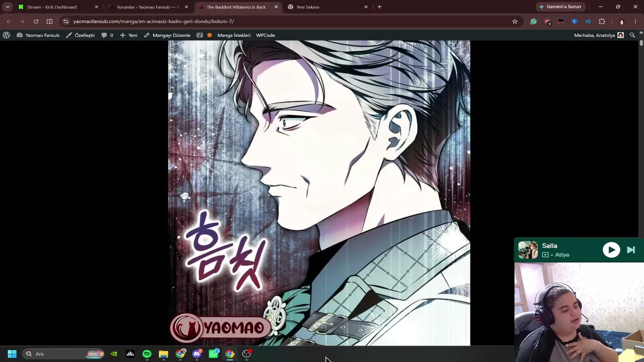Open the Chrome three-dot menu
The image size is (644, 362).
click(636, 22)
